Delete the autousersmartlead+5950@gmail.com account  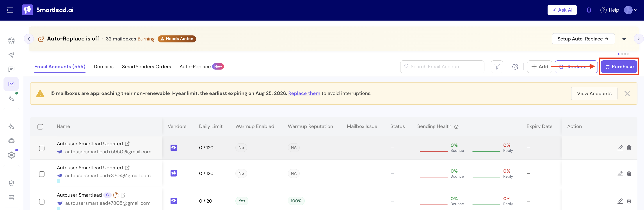click(x=629, y=148)
